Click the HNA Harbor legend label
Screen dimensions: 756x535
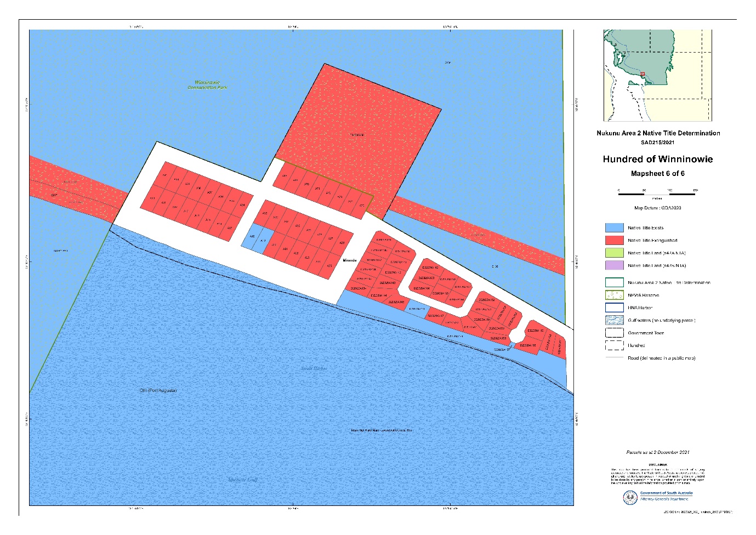click(x=640, y=308)
